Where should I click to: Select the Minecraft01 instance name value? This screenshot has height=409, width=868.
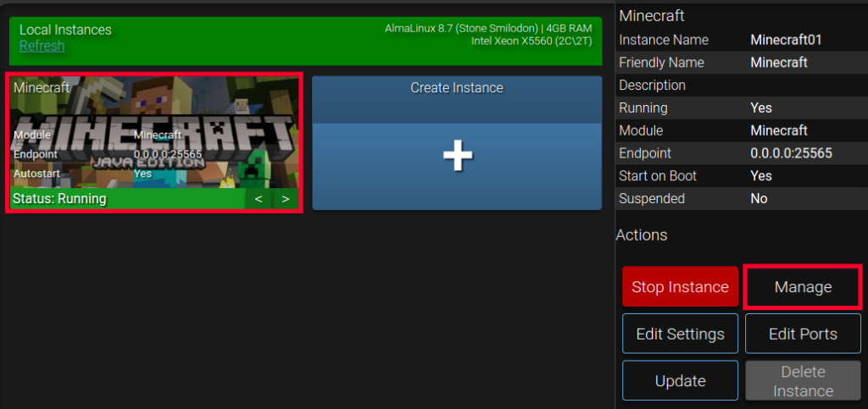pos(786,41)
